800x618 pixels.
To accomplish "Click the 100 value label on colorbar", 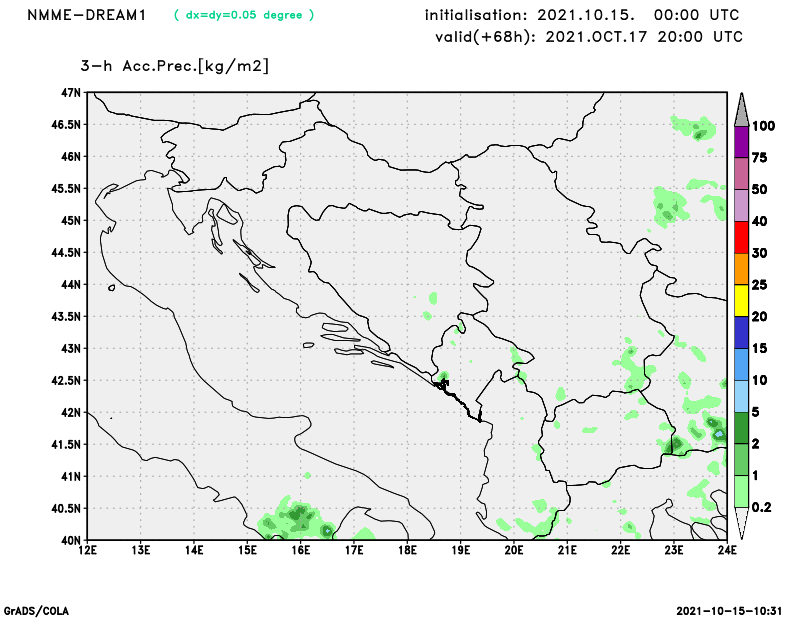I will [765, 126].
